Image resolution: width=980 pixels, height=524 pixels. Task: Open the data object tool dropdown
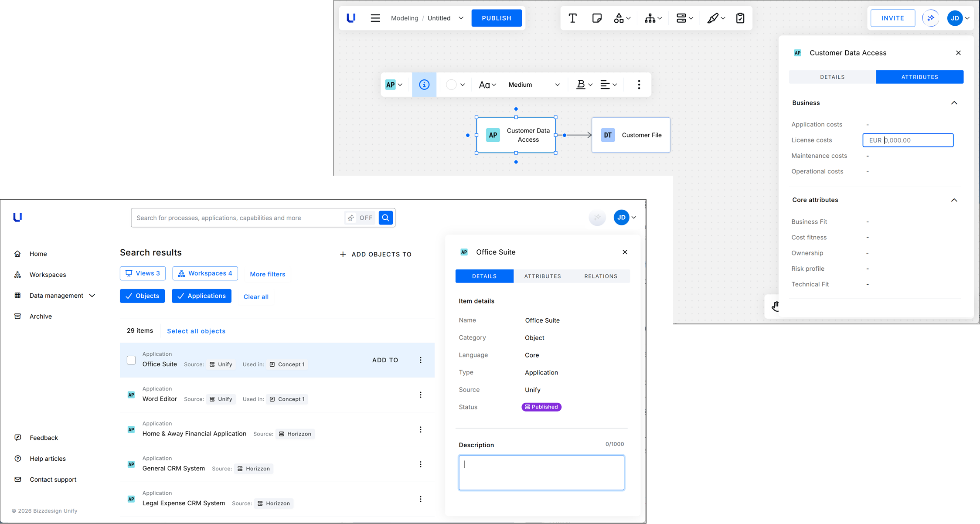pyautogui.click(x=684, y=18)
